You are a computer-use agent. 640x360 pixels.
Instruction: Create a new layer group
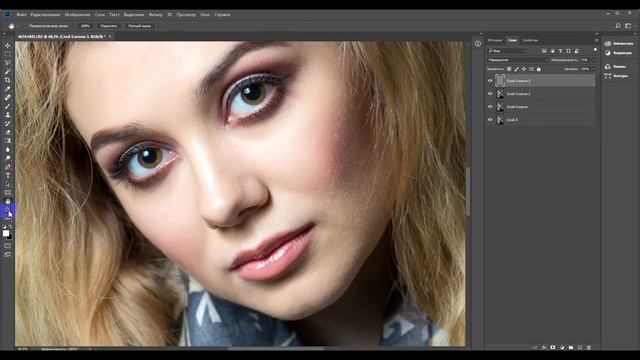(571, 347)
